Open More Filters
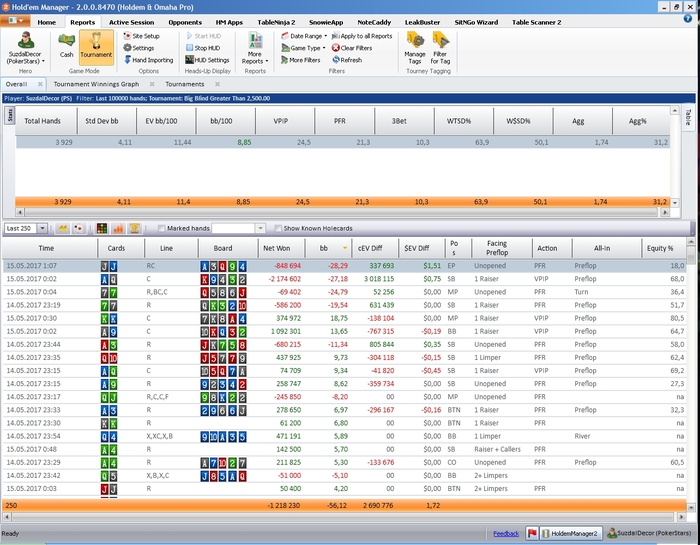This screenshot has height=545, width=700. tap(300, 60)
